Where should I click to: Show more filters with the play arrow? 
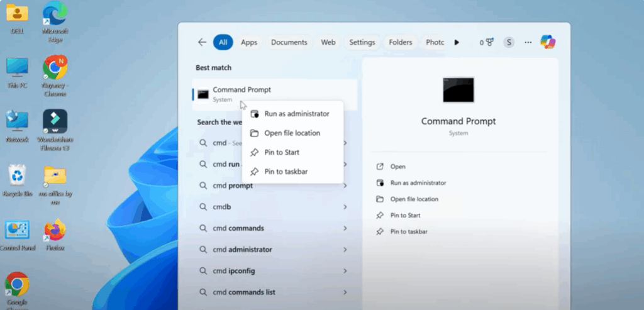457,42
